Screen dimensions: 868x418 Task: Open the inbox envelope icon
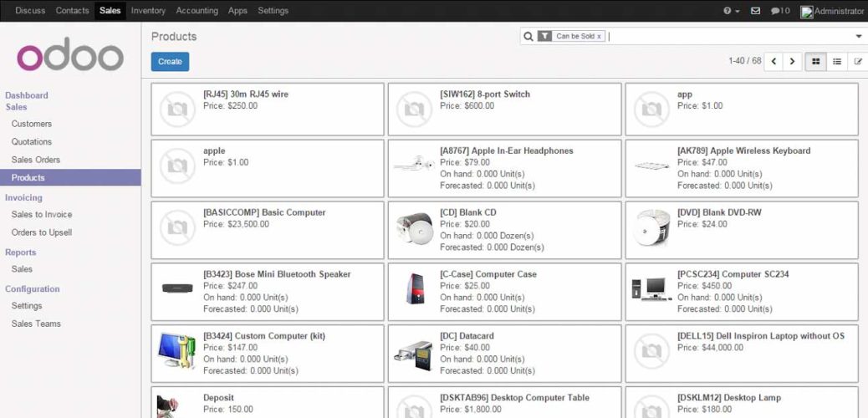point(755,11)
